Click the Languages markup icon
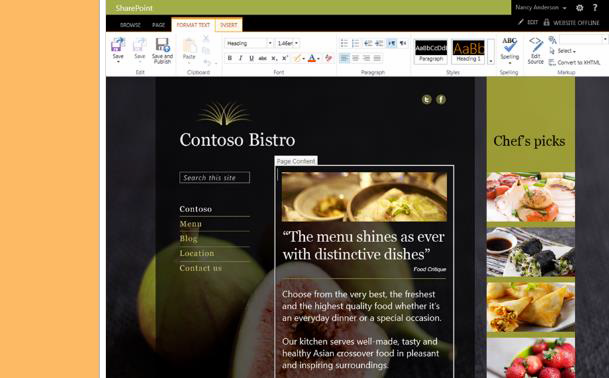This screenshot has height=378, width=609. 552,40
